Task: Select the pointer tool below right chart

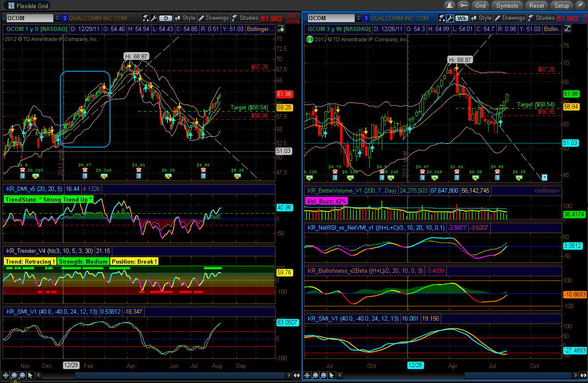Action: click(x=331, y=375)
